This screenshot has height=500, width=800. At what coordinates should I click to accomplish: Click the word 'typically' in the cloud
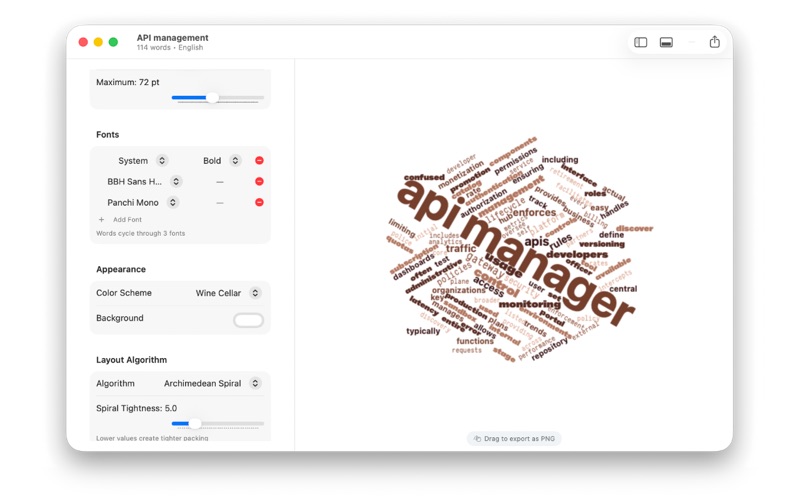pyautogui.click(x=423, y=331)
